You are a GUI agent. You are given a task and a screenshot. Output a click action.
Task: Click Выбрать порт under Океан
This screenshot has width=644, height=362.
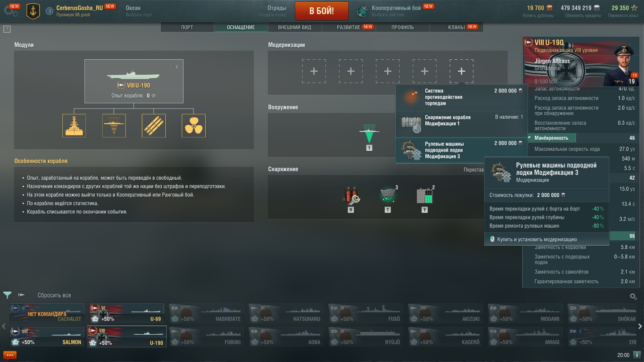139,15
